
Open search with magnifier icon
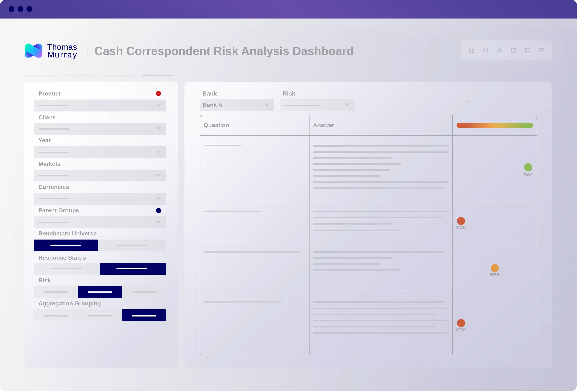[x=485, y=50]
